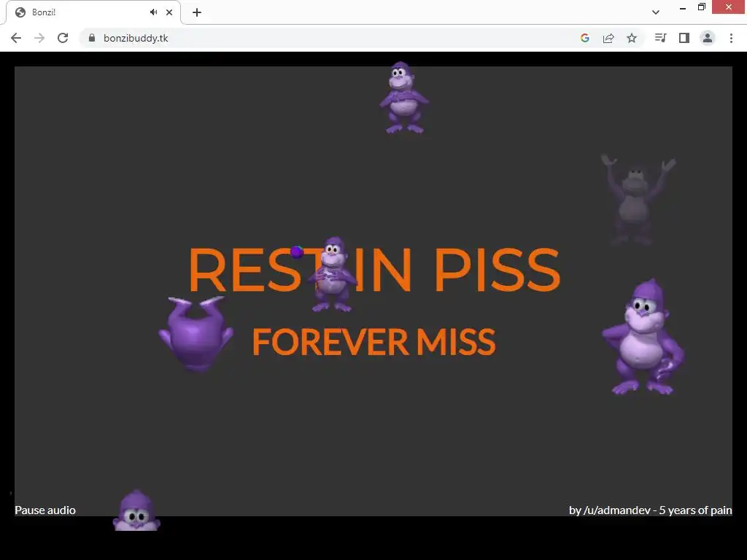The width and height of the screenshot is (747, 560).
Task: View site info via the lock icon
Action: 92,38
